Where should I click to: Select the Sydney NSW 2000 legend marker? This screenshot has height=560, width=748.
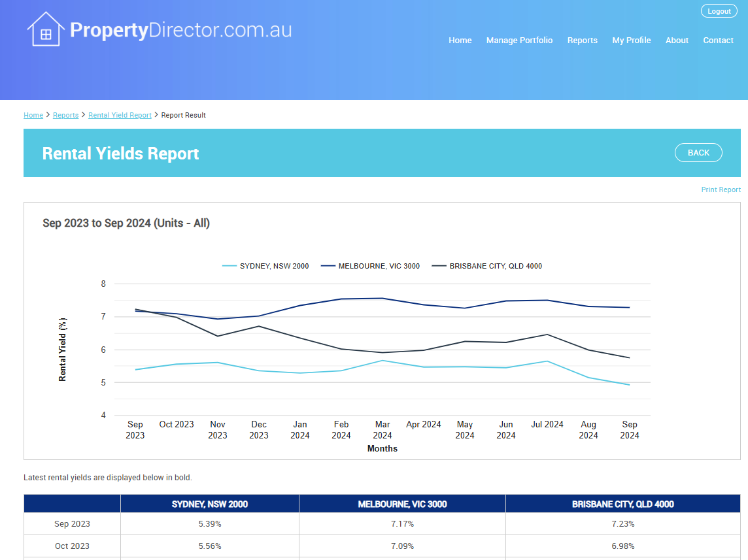coord(229,266)
